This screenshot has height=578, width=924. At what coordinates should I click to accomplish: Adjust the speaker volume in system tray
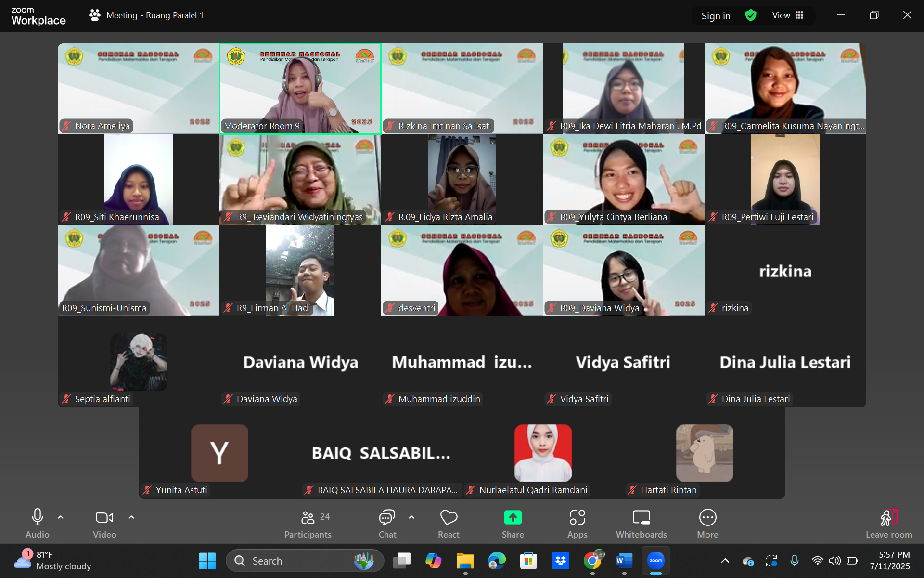[835, 561]
